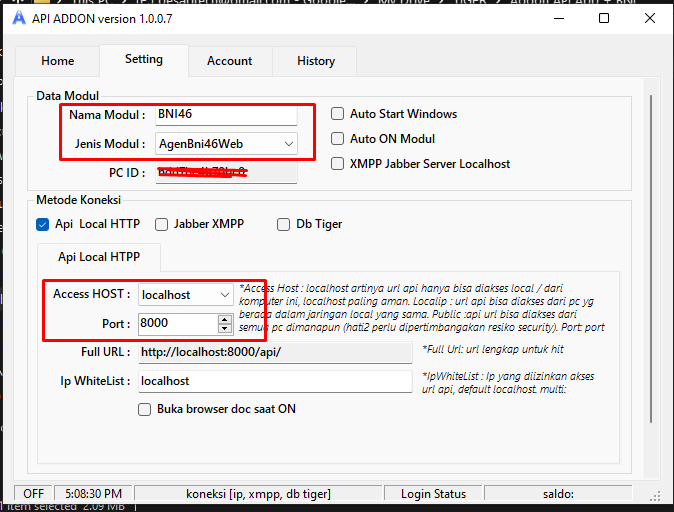Image resolution: width=674 pixels, height=512 pixels.
Task: Open the Home tab
Action: click(57, 61)
